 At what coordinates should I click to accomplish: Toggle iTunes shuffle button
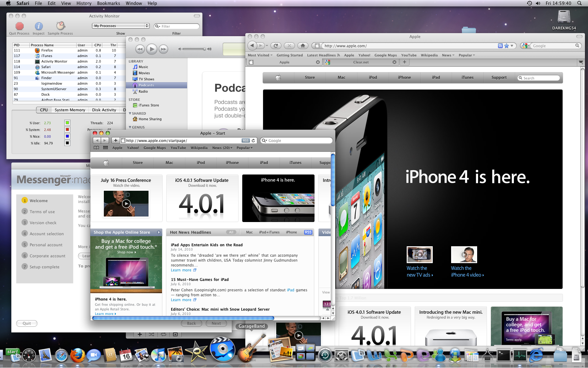point(151,334)
